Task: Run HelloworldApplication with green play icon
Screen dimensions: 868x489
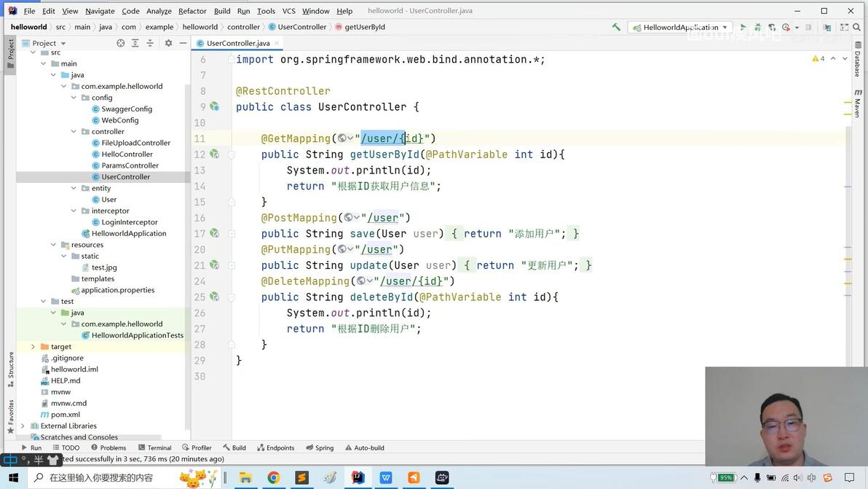Action: pos(743,26)
